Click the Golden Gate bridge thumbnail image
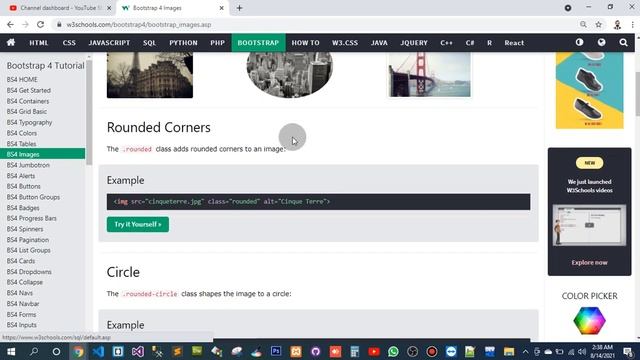The image size is (640, 360). pyautogui.click(x=429, y=75)
